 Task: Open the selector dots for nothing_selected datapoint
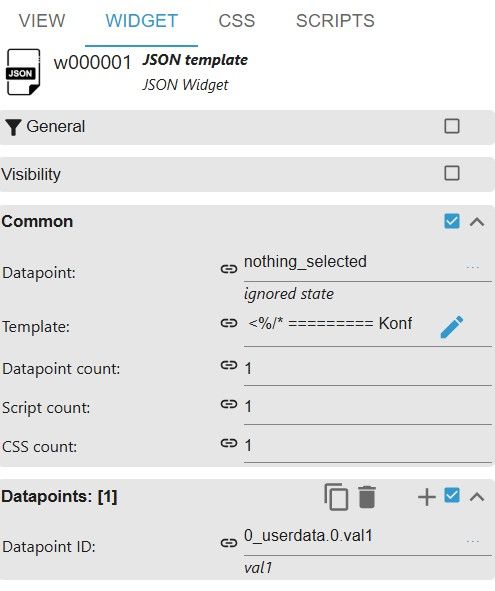tap(472, 267)
